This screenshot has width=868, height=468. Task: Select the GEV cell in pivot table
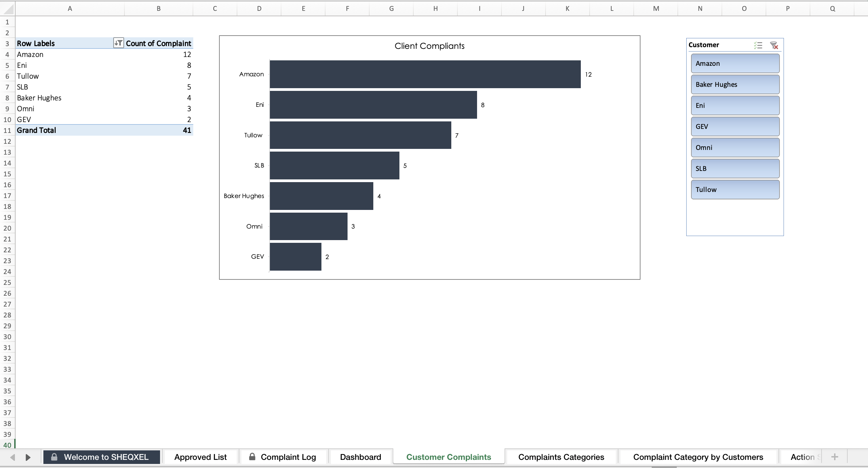(x=70, y=119)
